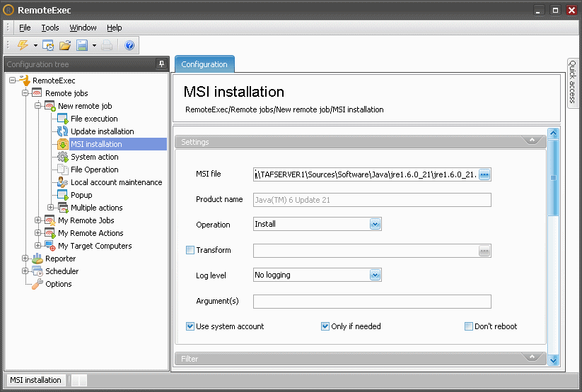
Task: Click the Remote jobs tree icon
Action: (37, 93)
